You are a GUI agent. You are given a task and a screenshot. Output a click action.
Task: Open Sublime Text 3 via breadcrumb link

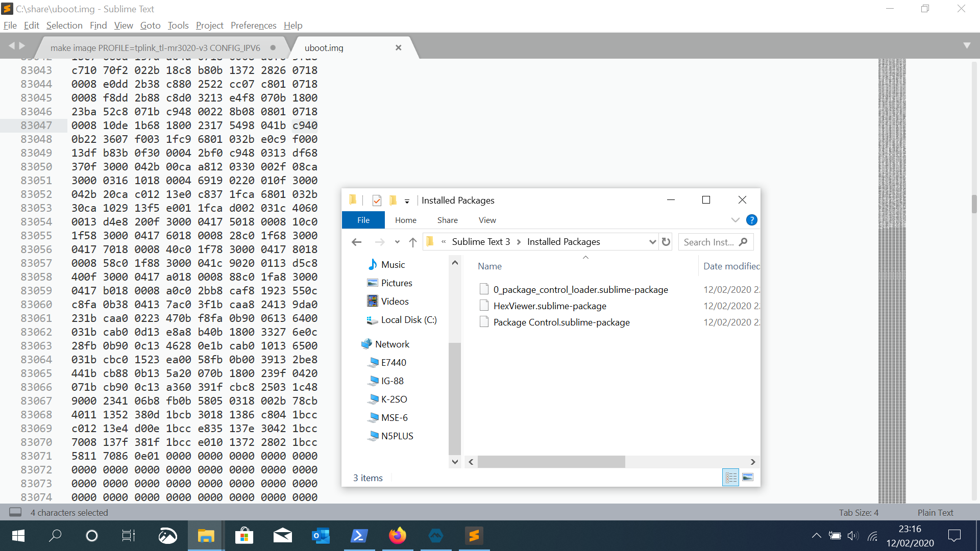pyautogui.click(x=480, y=241)
